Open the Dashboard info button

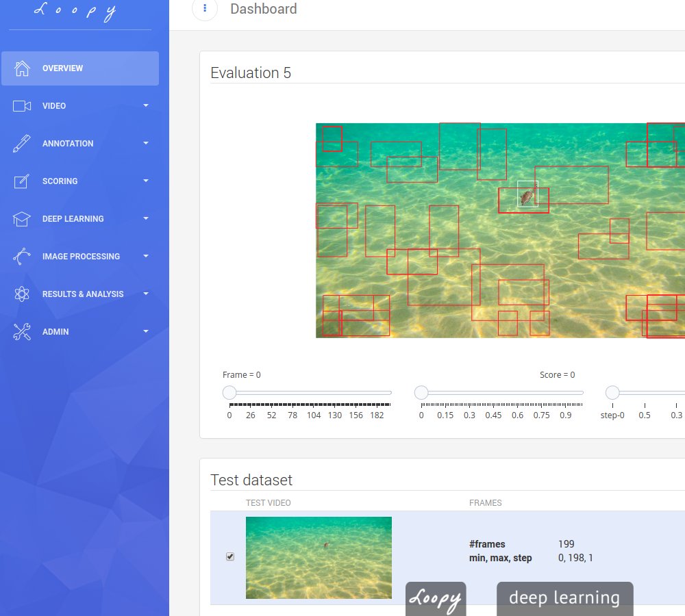[x=204, y=9]
